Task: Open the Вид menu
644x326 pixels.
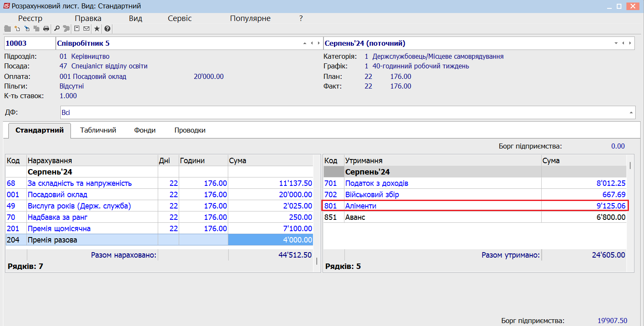Action: (136, 18)
